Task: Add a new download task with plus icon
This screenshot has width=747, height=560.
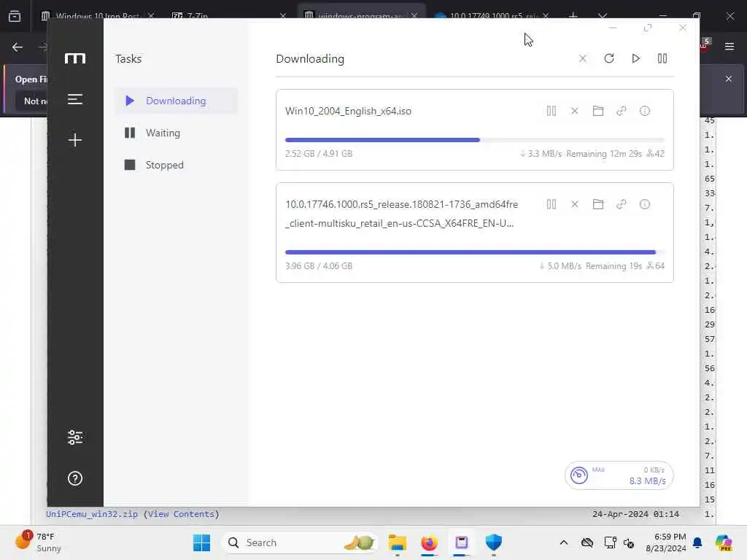Action: [75, 139]
